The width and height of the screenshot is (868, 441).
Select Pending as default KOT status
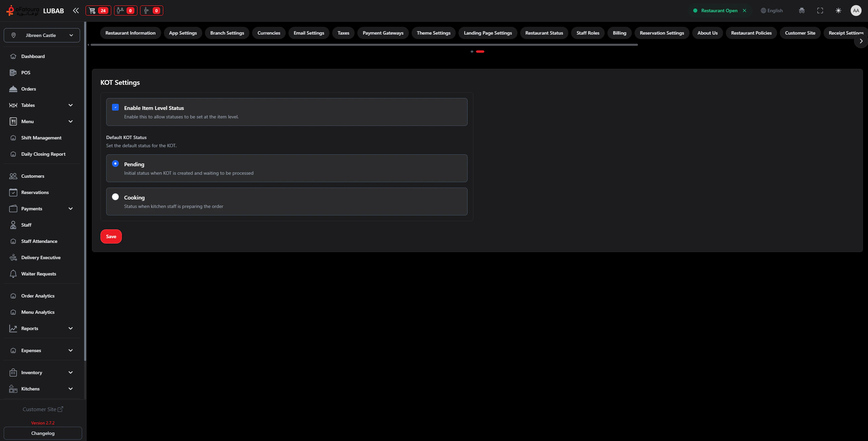pos(115,164)
